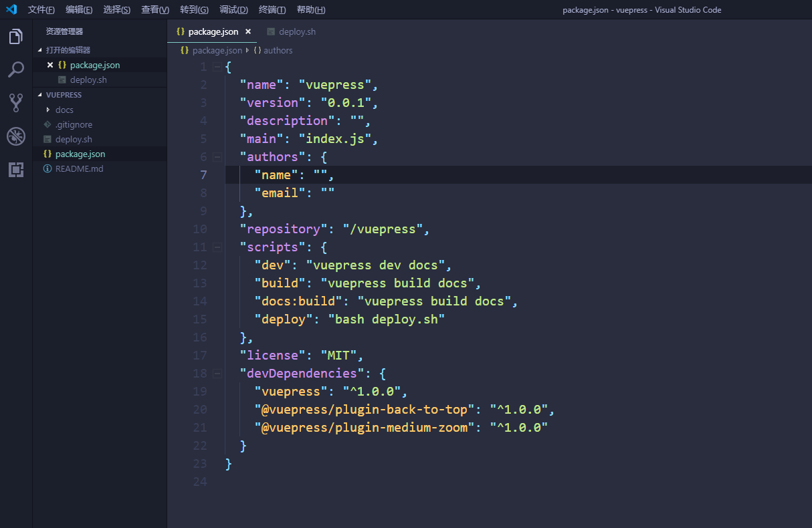Open the Extensions view icon
The width and height of the screenshot is (812, 528).
16,170
